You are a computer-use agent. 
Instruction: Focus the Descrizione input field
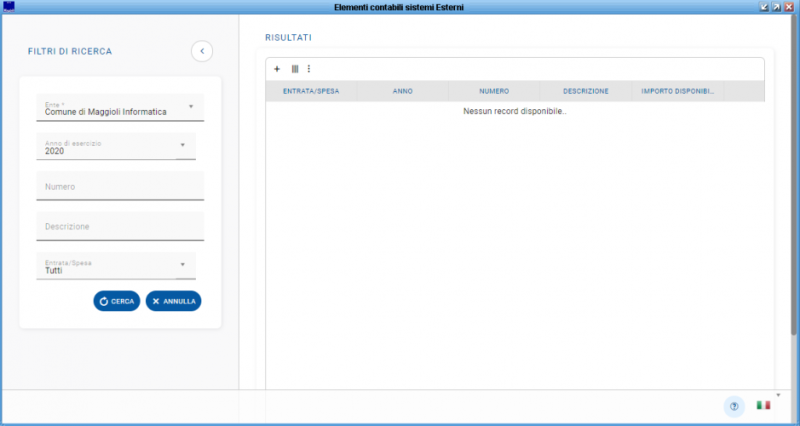click(x=120, y=226)
